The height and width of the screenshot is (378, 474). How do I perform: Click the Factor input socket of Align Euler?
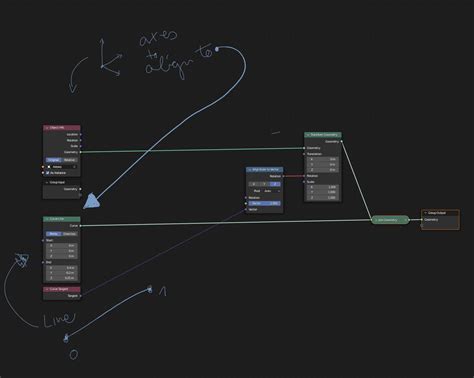pos(246,203)
